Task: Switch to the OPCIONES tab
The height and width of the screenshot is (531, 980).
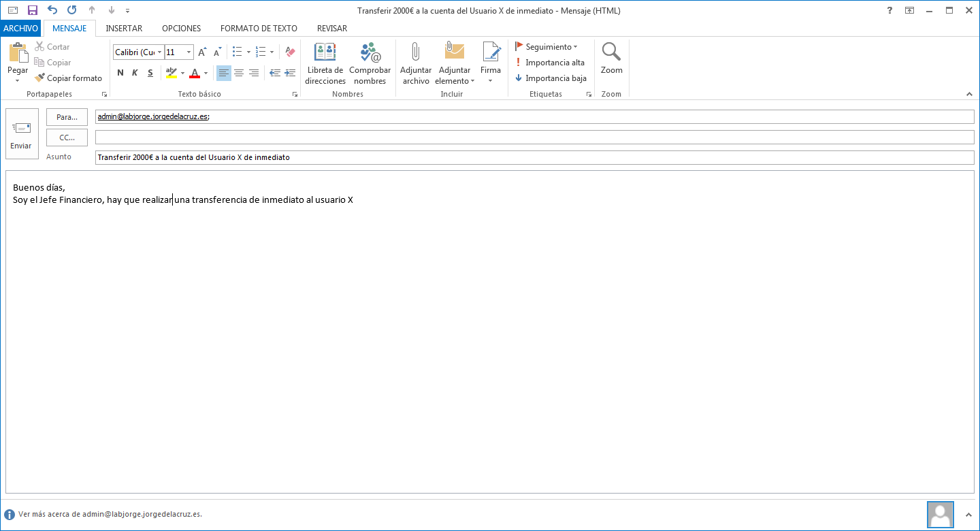Action: tap(181, 29)
